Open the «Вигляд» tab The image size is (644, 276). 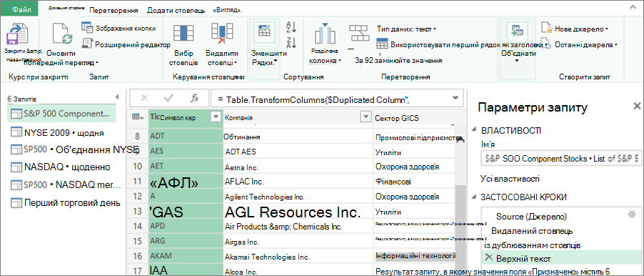tap(228, 10)
